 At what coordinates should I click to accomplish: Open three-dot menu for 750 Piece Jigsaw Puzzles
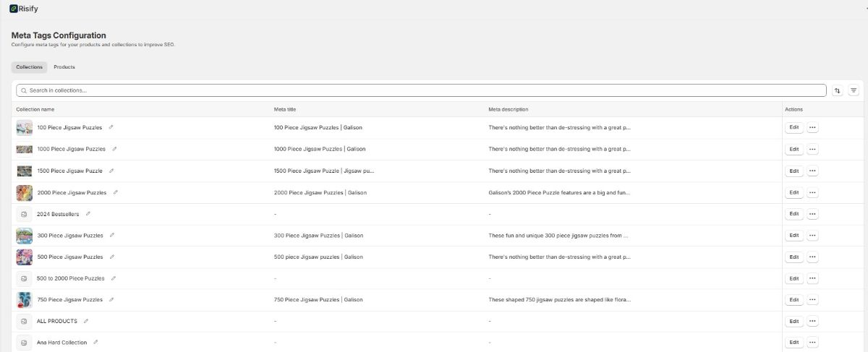click(x=812, y=300)
